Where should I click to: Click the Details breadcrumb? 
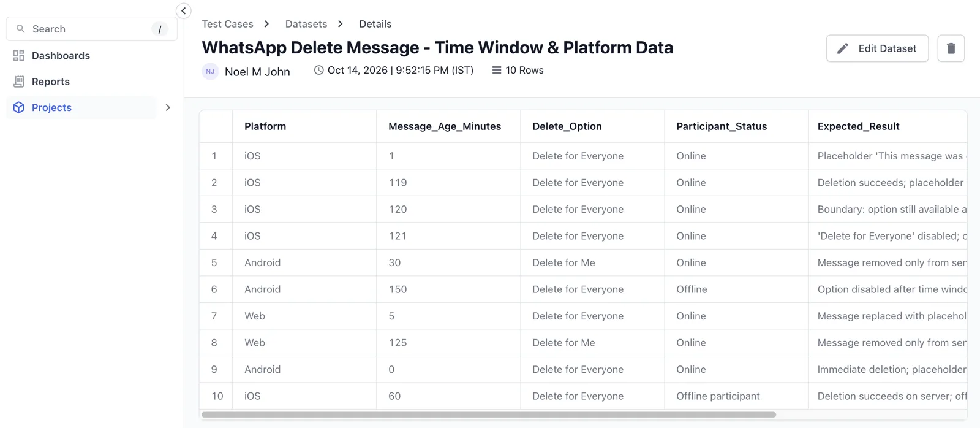click(x=375, y=24)
